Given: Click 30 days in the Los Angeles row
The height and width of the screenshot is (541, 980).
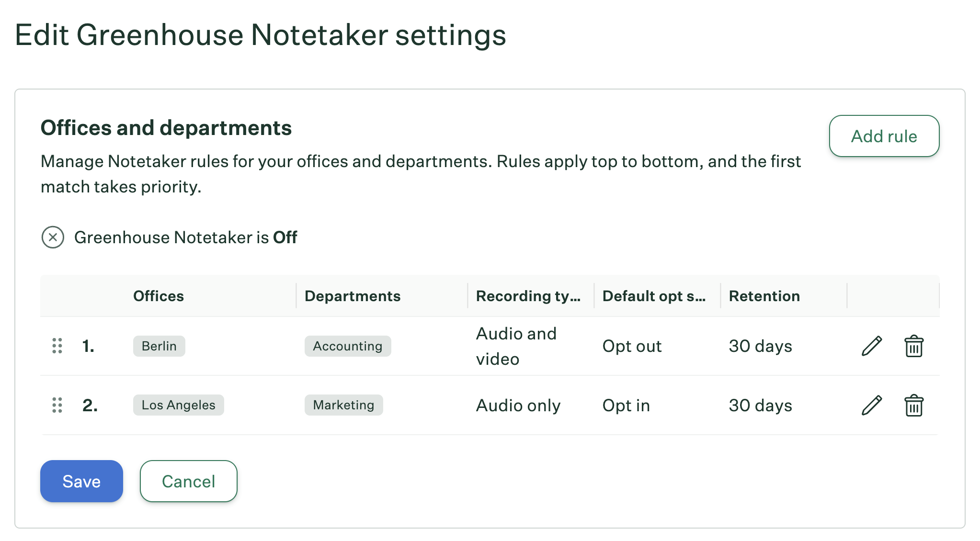Looking at the screenshot, I should 761,406.
